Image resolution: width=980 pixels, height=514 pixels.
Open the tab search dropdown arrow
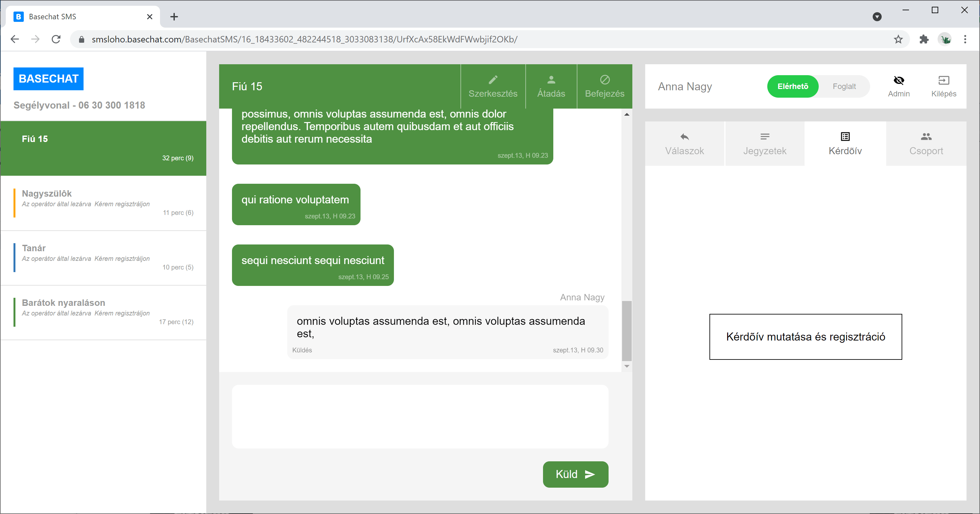pos(877,17)
